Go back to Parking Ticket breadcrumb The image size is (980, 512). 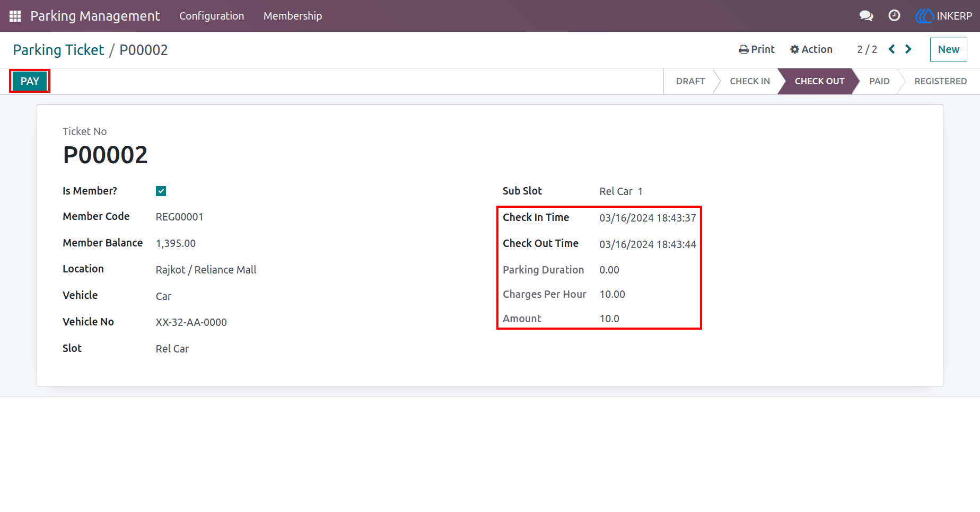pyautogui.click(x=58, y=50)
